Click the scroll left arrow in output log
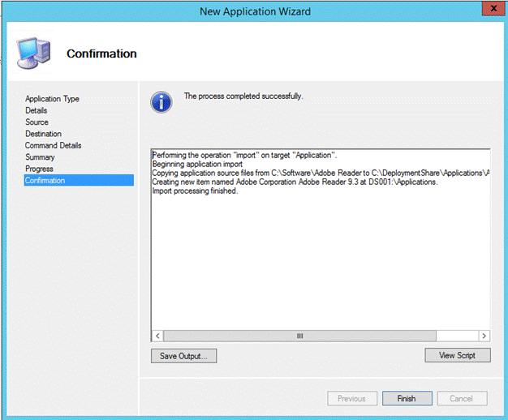 [x=158, y=336]
